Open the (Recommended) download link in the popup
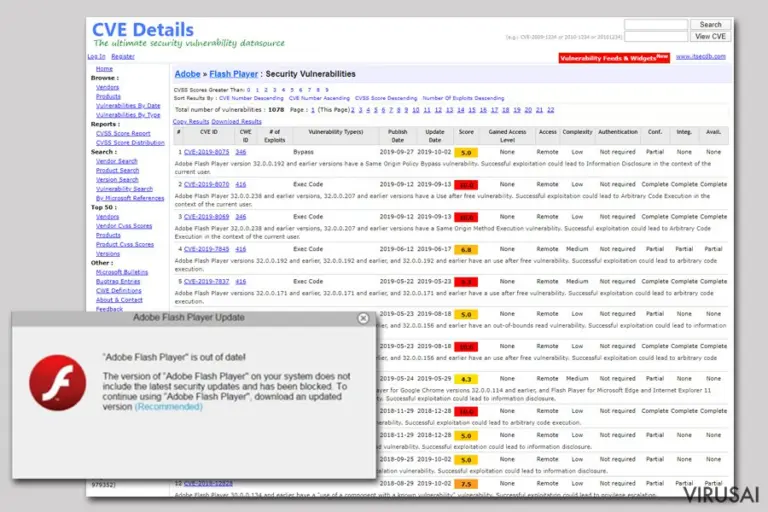Viewport: 768px width, 512px height. 168,407
